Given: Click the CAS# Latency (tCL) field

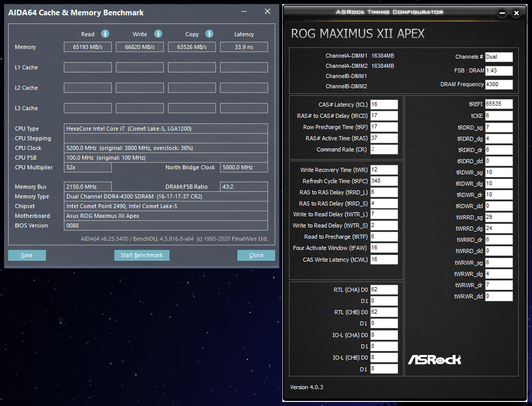Looking at the screenshot, I should tap(384, 105).
